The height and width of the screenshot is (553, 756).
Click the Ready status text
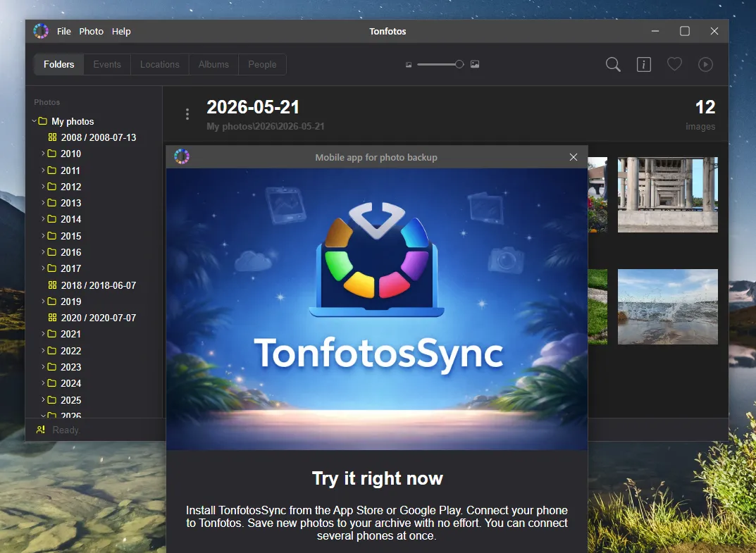(x=66, y=430)
